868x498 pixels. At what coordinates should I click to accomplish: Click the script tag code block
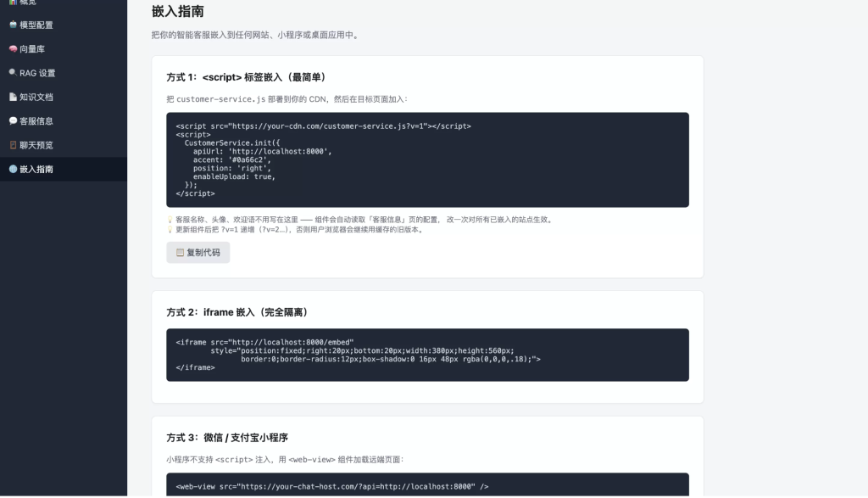coord(427,160)
